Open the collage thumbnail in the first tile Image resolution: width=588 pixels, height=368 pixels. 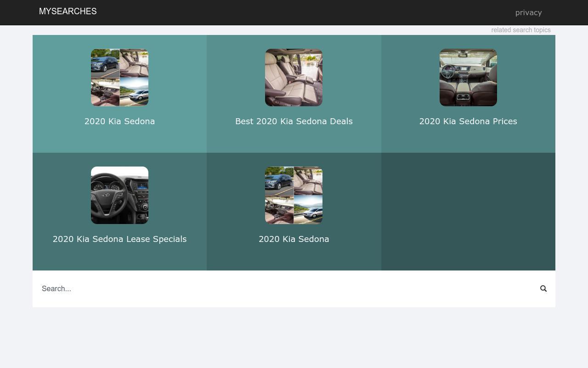click(x=119, y=77)
